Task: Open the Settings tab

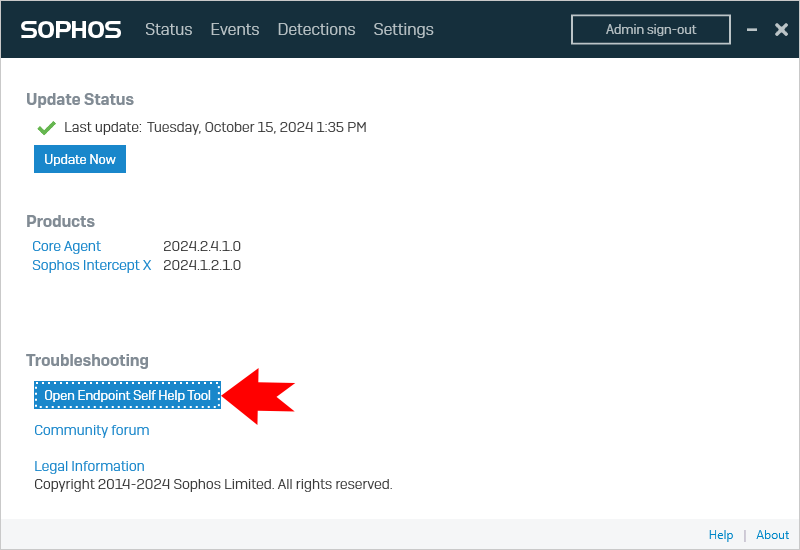Action: (x=403, y=30)
